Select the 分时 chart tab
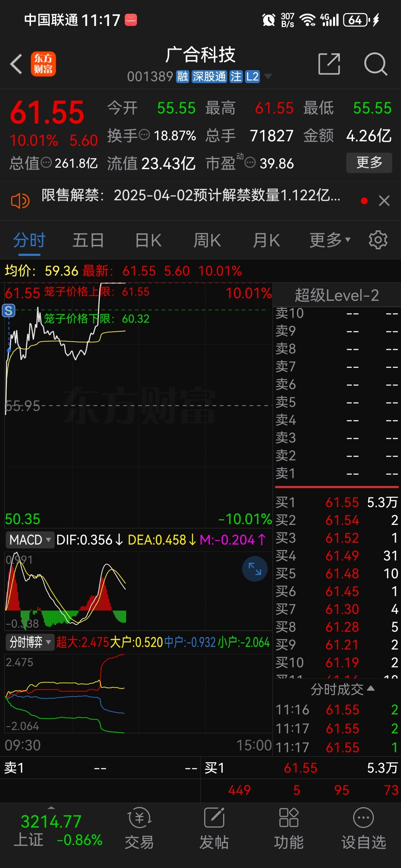The height and width of the screenshot is (868, 401). pyautogui.click(x=29, y=240)
